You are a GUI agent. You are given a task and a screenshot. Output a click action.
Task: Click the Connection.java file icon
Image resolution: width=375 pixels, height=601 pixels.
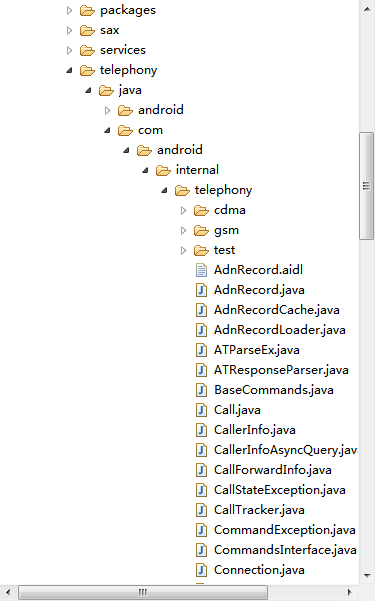[x=201, y=570]
